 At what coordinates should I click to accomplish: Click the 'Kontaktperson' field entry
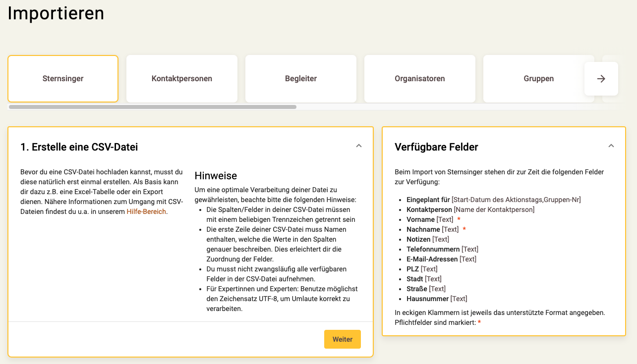[x=470, y=209]
